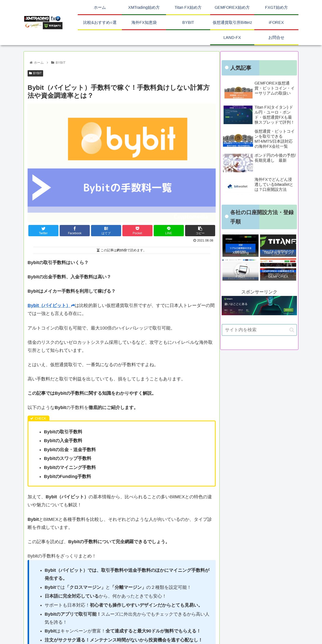Click the CHECK label tab
322x644 pixels.
point(38,418)
